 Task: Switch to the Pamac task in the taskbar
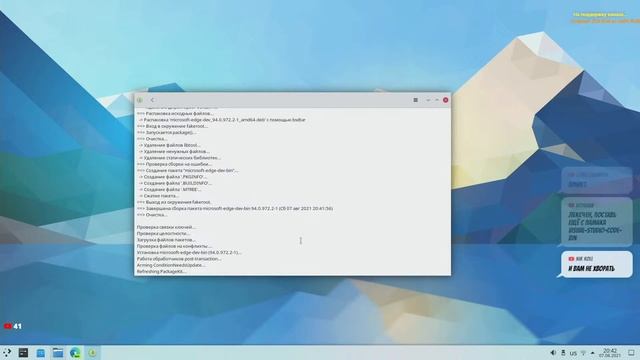click(x=92, y=353)
